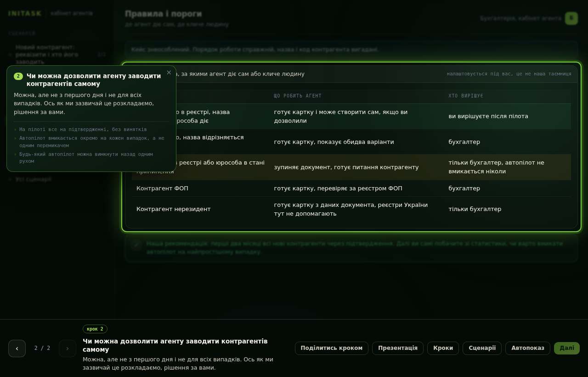Select the Контрагент ФОП table row

[351, 188]
